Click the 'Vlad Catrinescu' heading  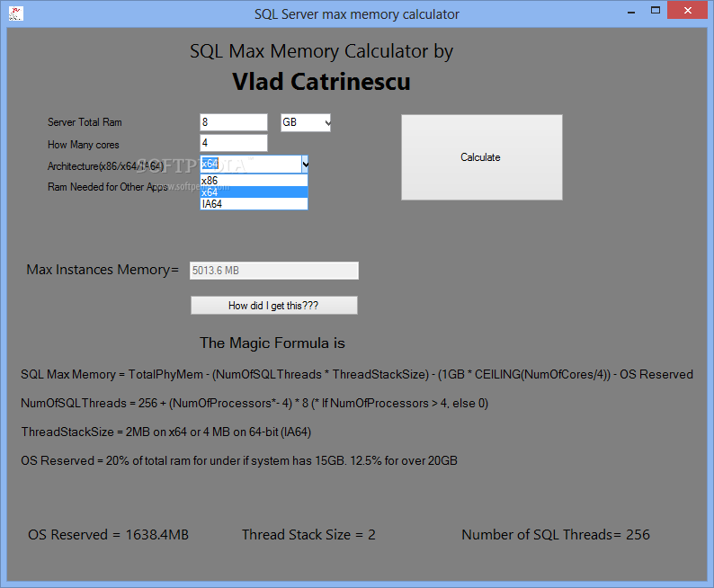pyautogui.click(x=322, y=82)
